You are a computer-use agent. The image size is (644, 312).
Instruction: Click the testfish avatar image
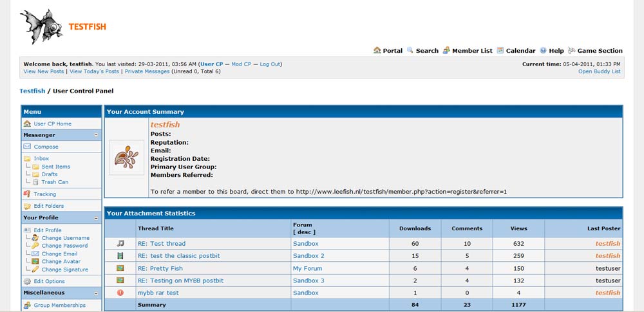point(126,158)
